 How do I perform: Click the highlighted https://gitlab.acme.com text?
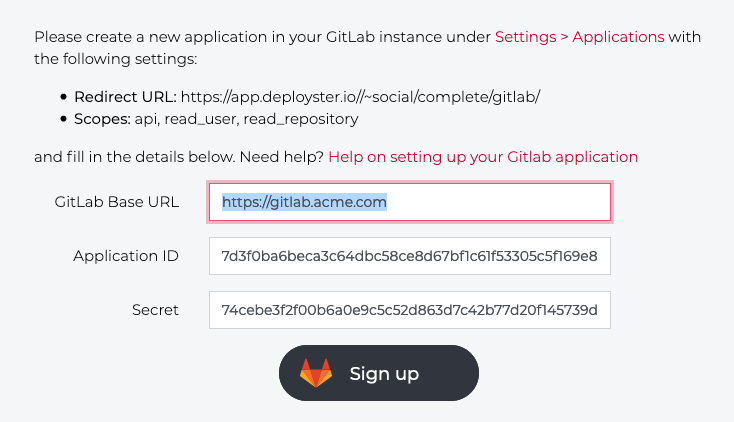(x=304, y=202)
